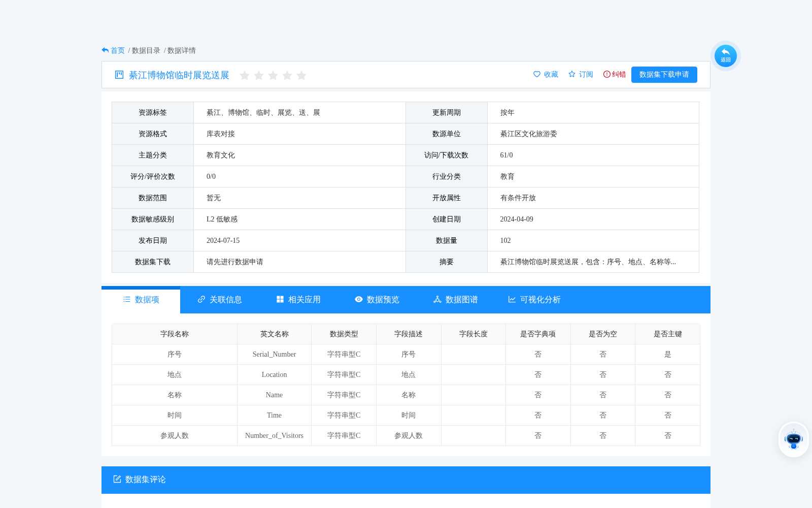This screenshot has width=812, height=508.
Task: Click the title 綦江博物馆临时展览送展
Action: tap(179, 75)
